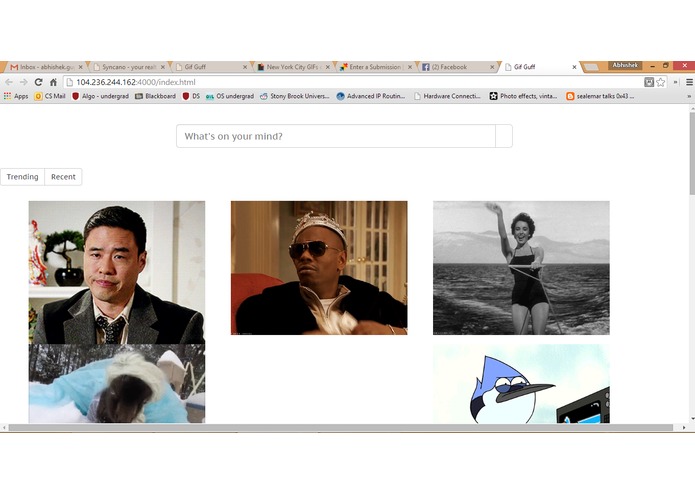Click the address bar URL field
Screen dimensions: 695x494
click(x=352, y=82)
